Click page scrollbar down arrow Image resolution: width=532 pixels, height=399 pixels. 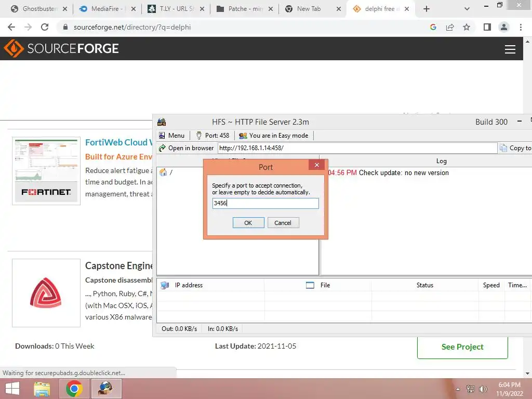[527, 373]
